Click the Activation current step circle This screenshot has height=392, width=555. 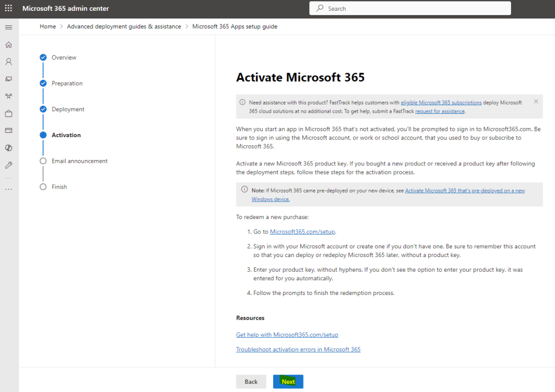[x=43, y=135]
